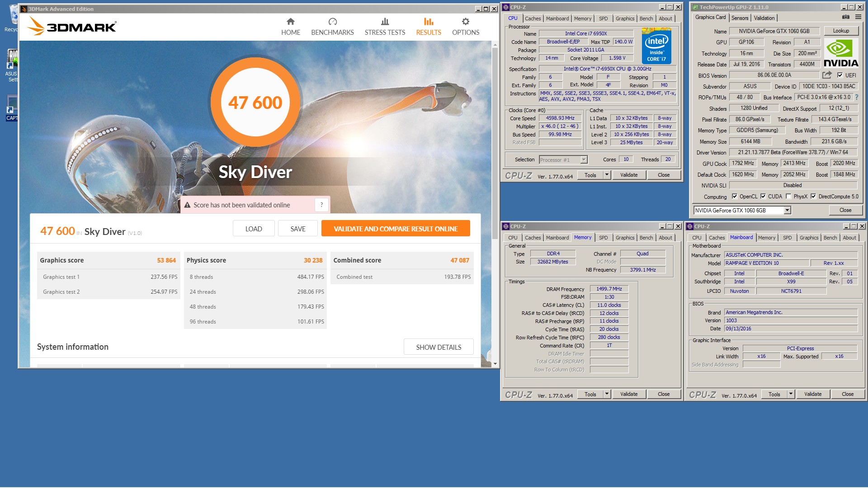Click 3DMark title bar app icon
The image size is (868, 488).
click(x=24, y=9)
